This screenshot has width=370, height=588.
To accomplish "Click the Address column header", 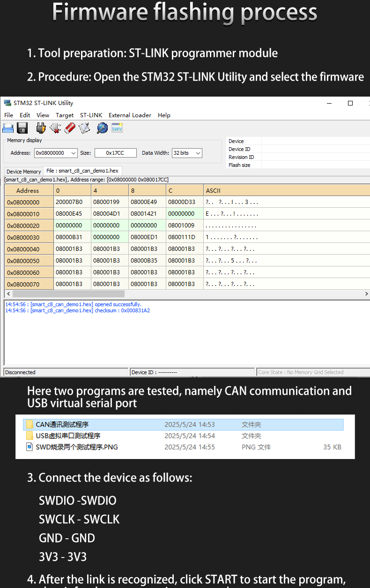I will (x=29, y=190).
